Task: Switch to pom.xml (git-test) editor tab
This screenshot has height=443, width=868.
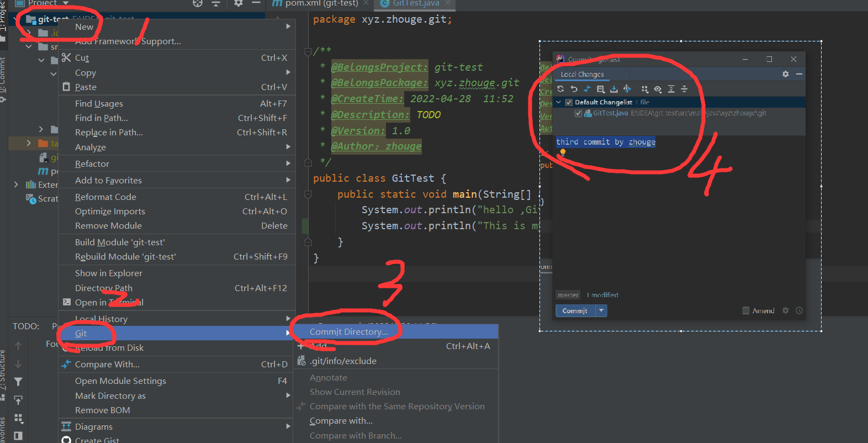Action: click(x=315, y=3)
